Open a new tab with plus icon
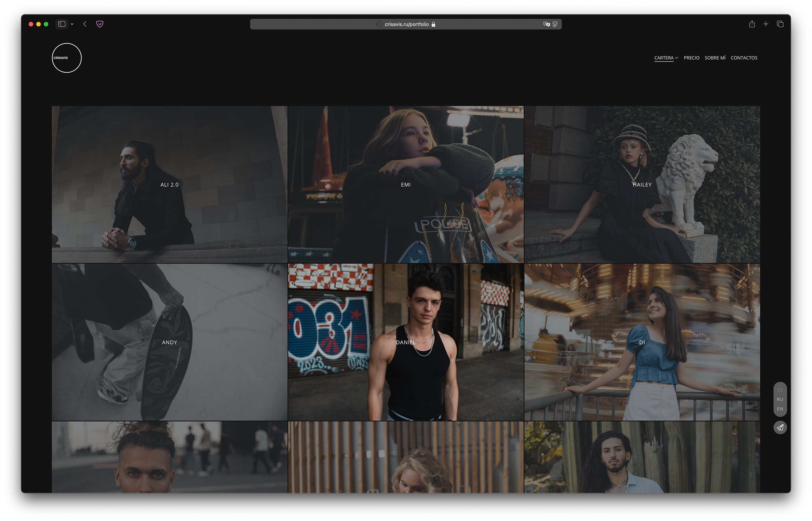The height and width of the screenshot is (521, 812). pos(766,24)
